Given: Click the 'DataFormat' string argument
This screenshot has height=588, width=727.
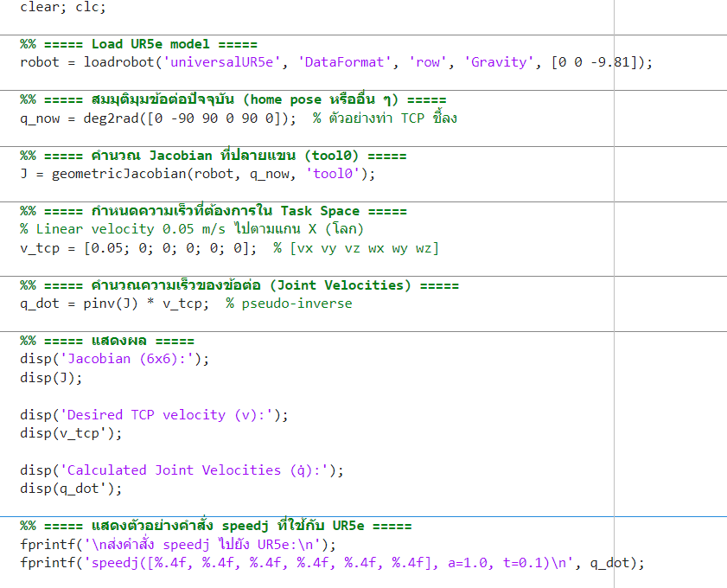Looking at the screenshot, I should click(345, 62).
